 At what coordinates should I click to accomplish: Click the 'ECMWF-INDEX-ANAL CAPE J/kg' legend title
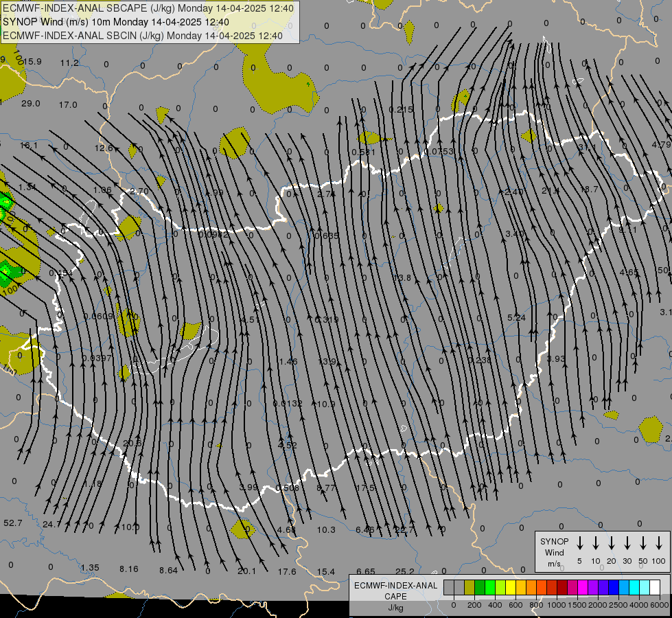coord(395,596)
